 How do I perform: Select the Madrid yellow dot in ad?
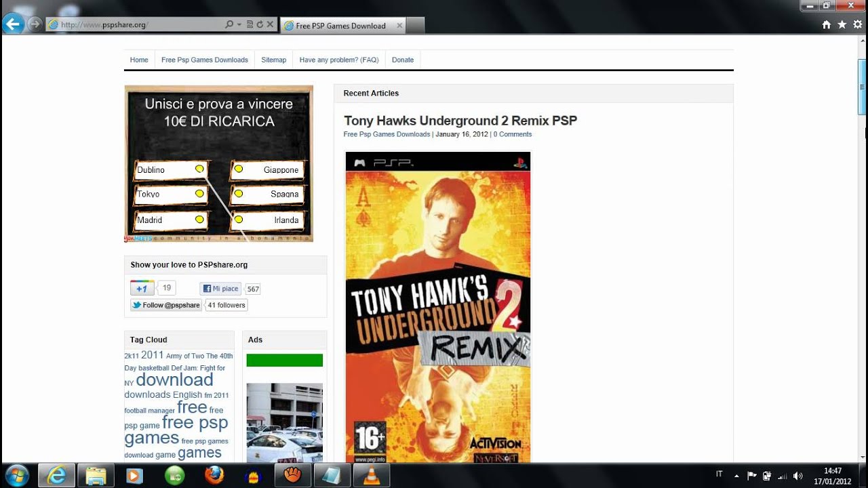[x=199, y=220]
